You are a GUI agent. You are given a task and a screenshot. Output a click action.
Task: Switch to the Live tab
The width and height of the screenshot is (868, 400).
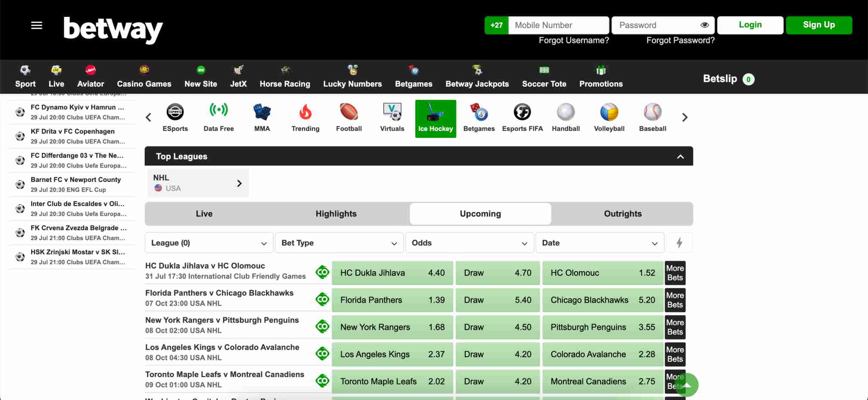click(204, 214)
